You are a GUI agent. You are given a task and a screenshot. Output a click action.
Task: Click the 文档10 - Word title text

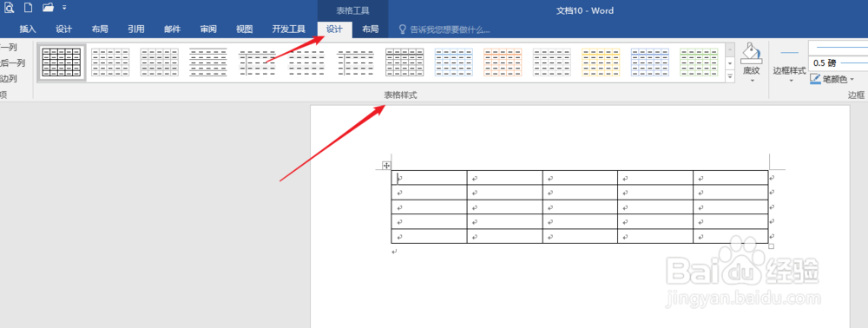click(x=584, y=10)
